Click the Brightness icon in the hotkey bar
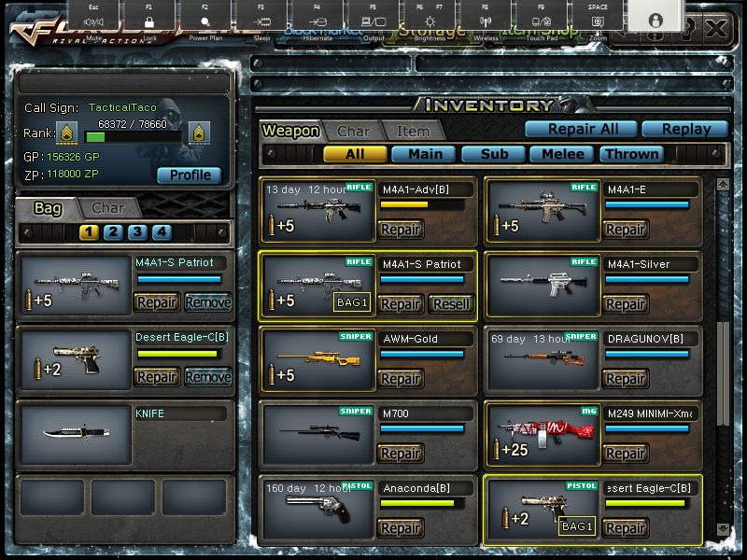747x560 pixels. 429,21
